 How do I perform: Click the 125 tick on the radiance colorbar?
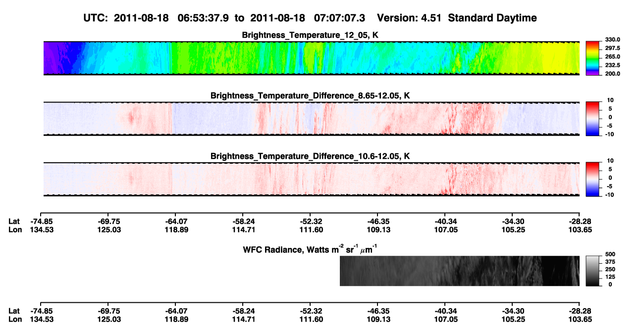tap(610, 277)
